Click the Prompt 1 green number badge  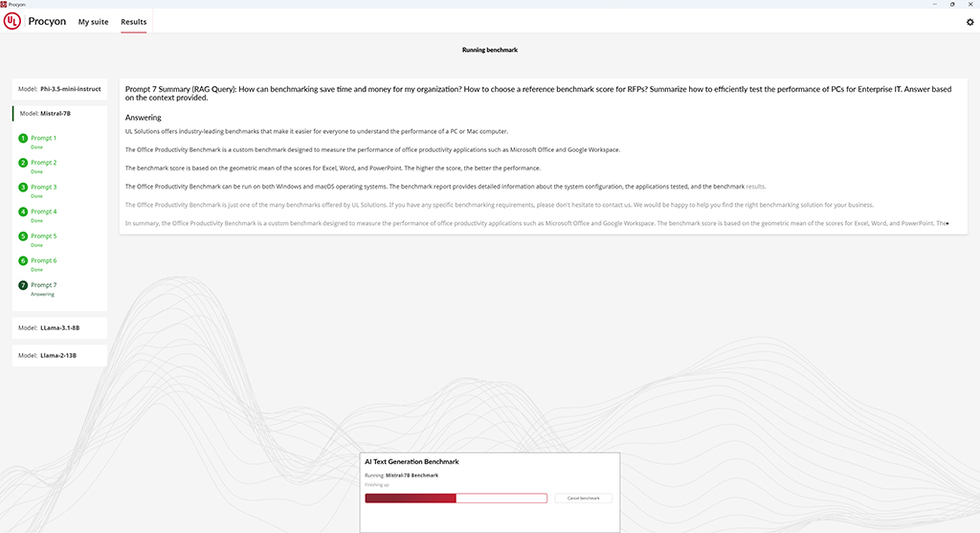[23, 138]
